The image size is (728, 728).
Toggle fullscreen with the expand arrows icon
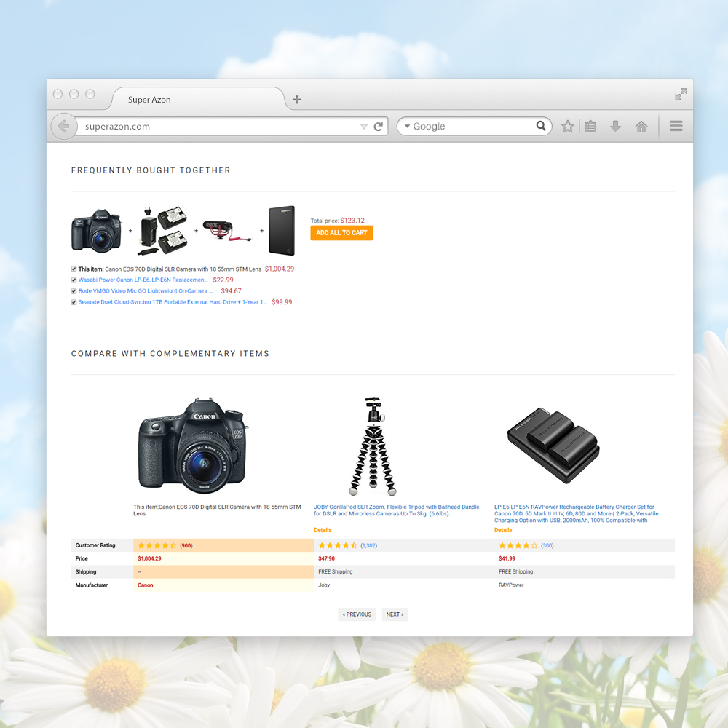pyautogui.click(x=681, y=94)
